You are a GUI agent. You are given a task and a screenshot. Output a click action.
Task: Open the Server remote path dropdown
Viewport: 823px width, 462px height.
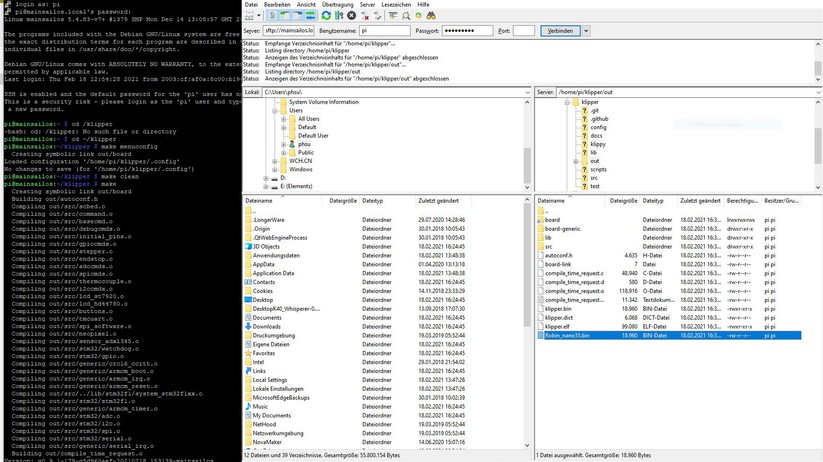coord(817,92)
